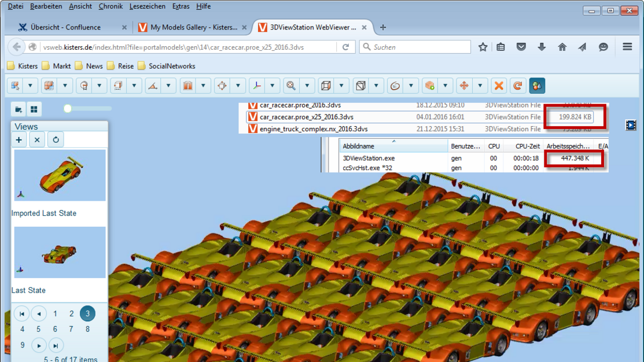Open dropdown next to shaded cube icon
Image resolution: width=644 pixels, height=362 pixels.
click(376, 86)
